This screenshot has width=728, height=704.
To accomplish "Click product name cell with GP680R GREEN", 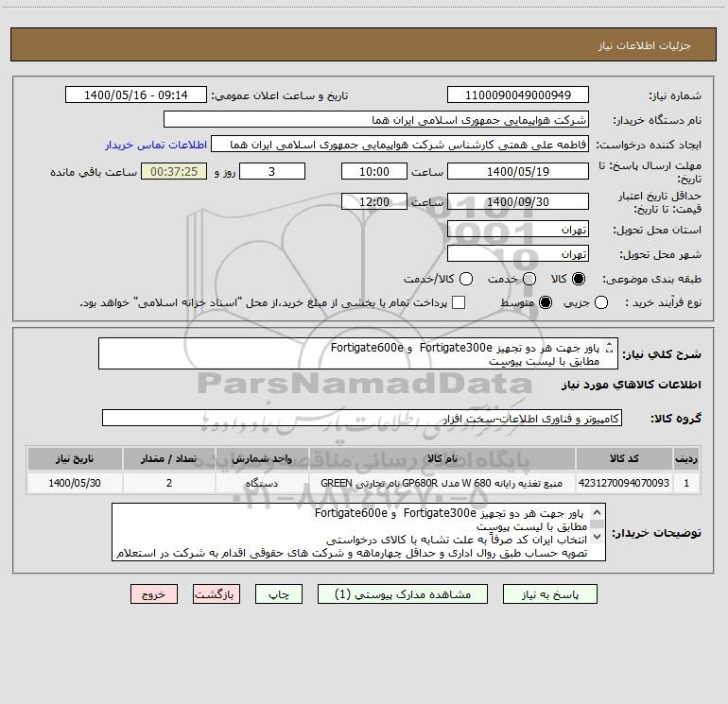I will (442, 483).
